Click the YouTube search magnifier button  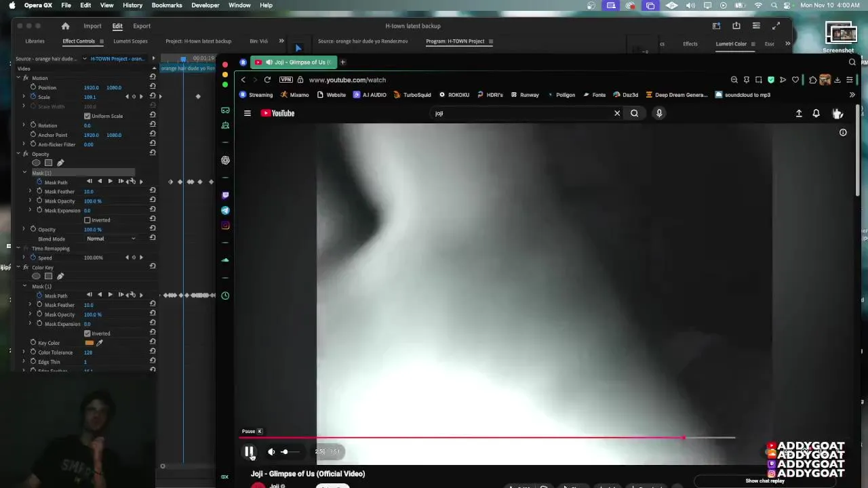(635, 113)
